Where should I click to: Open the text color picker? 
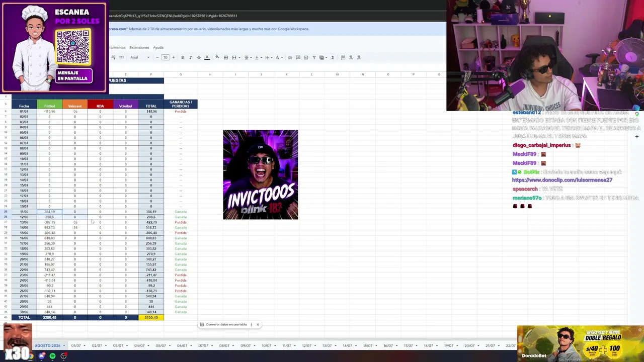(x=207, y=57)
